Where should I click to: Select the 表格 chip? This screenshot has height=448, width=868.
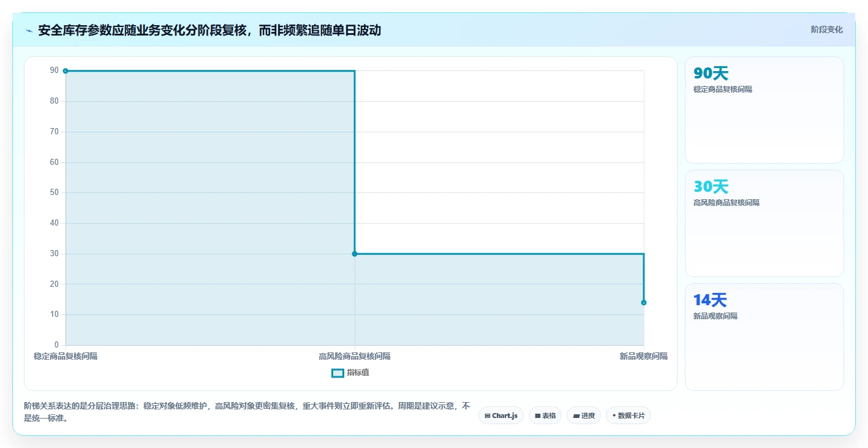coord(545,416)
